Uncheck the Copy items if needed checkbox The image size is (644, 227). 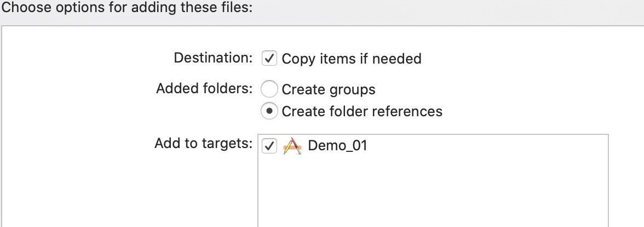(269, 58)
